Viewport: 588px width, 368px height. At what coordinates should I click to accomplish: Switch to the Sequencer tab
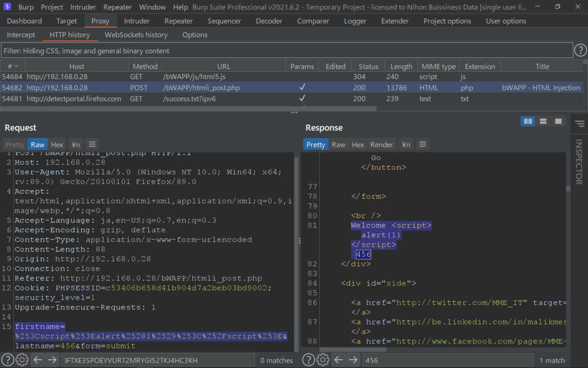(224, 21)
